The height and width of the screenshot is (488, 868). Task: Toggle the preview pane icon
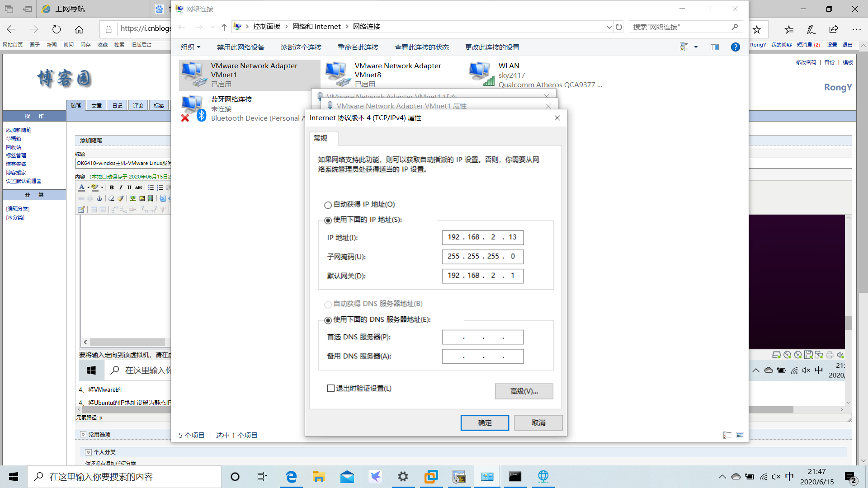tap(714, 47)
